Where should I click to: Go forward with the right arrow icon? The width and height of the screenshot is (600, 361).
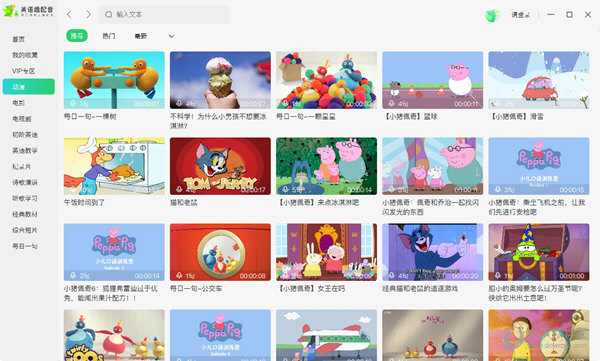88,15
